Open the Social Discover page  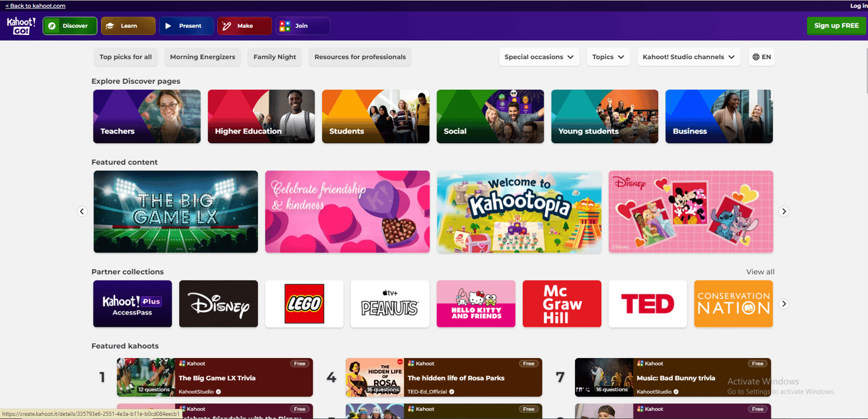[x=490, y=116]
